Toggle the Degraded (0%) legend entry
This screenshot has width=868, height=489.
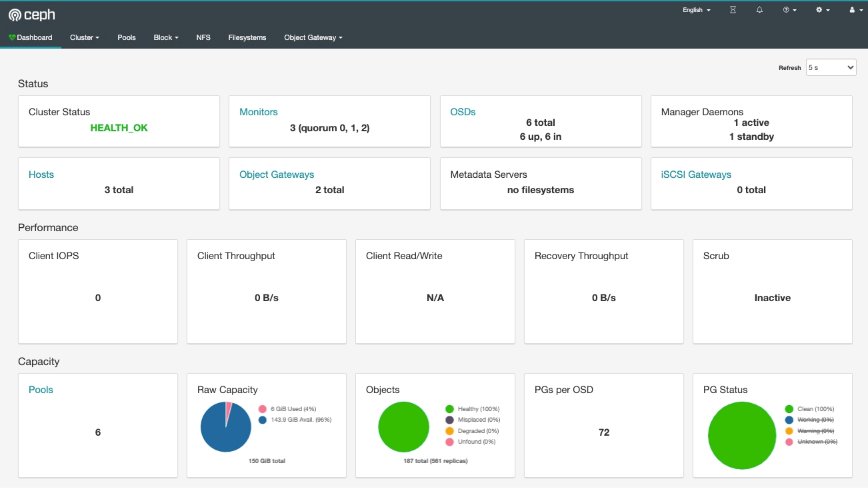[471, 431]
